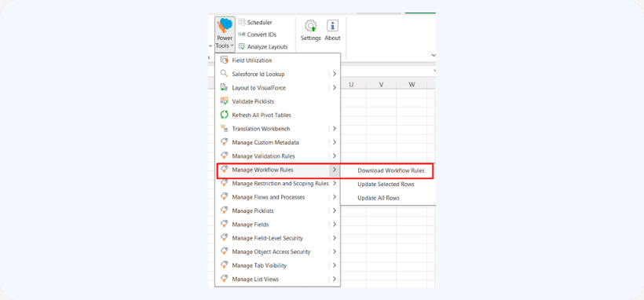
Task: Expand Salesforce Id Lookup submenu arrow
Action: click(335, 74)
